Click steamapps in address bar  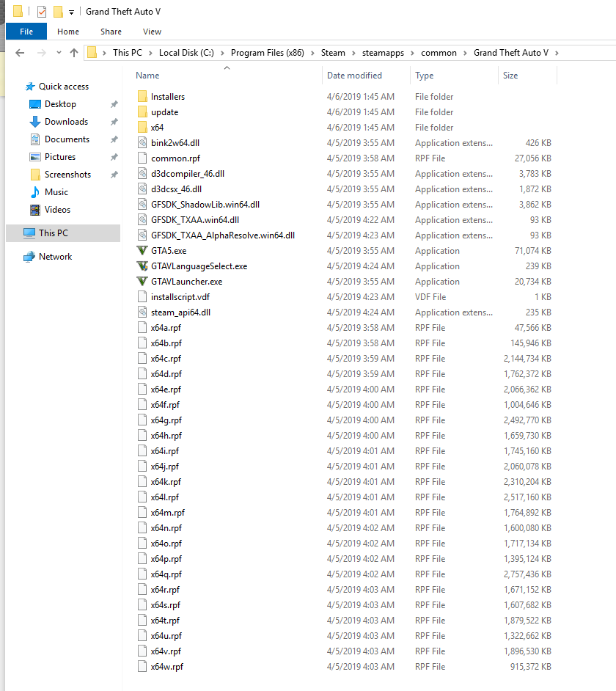pyautogui.click(x=383, y=53)
